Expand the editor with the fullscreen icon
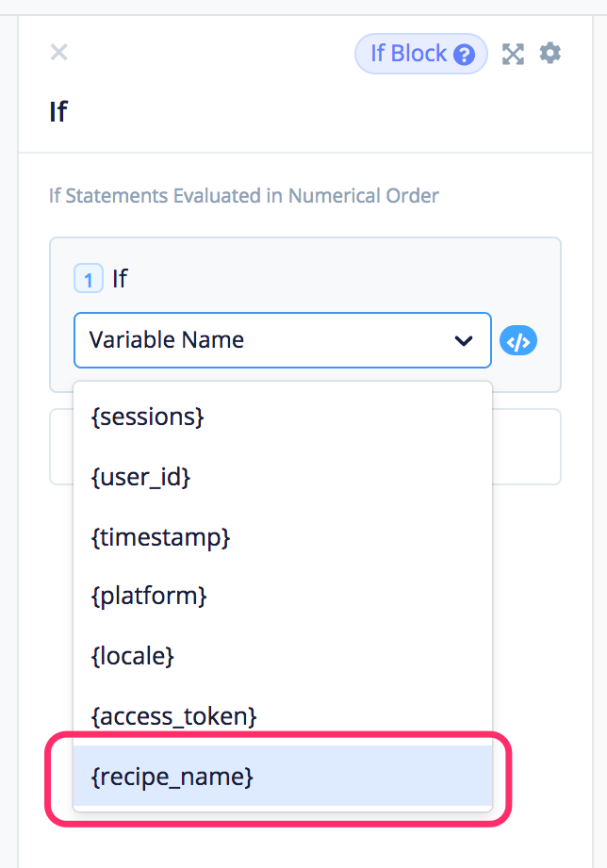 click(513, 54)
